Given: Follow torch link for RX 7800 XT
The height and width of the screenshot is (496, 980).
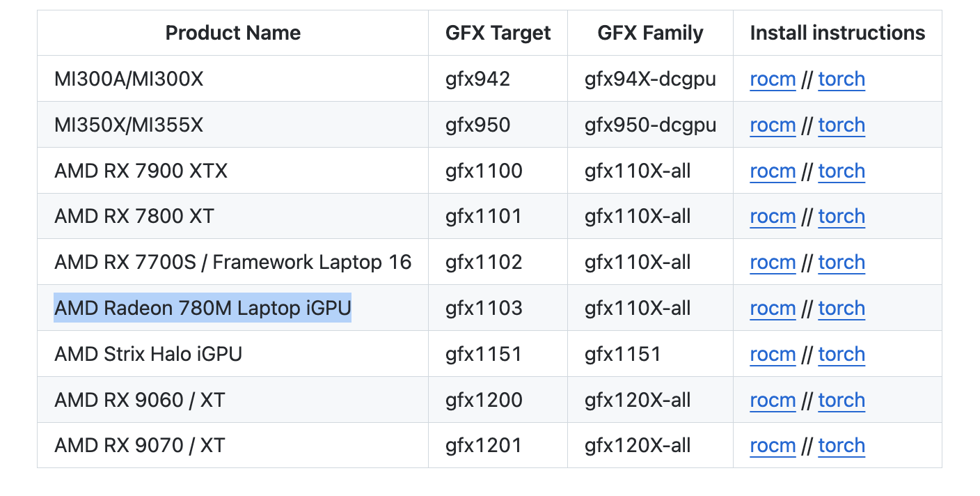Looking at the screenshot, I should (841, 217).
